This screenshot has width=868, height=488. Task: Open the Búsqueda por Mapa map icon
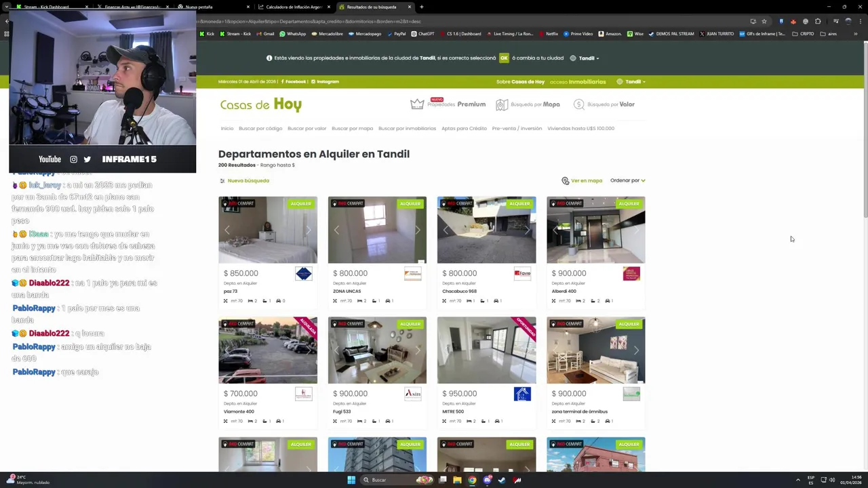click(502, 104)
